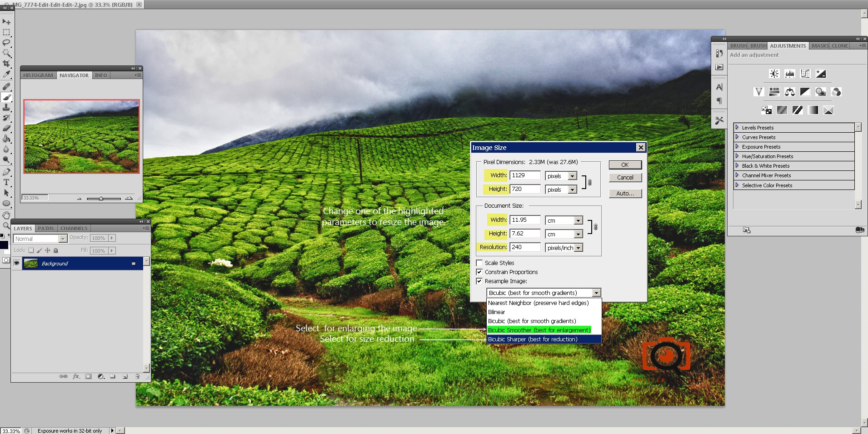Add a Color Balance adjustment
The width and height of the screenshot is (868, 434).
click(x=789, y=92)
